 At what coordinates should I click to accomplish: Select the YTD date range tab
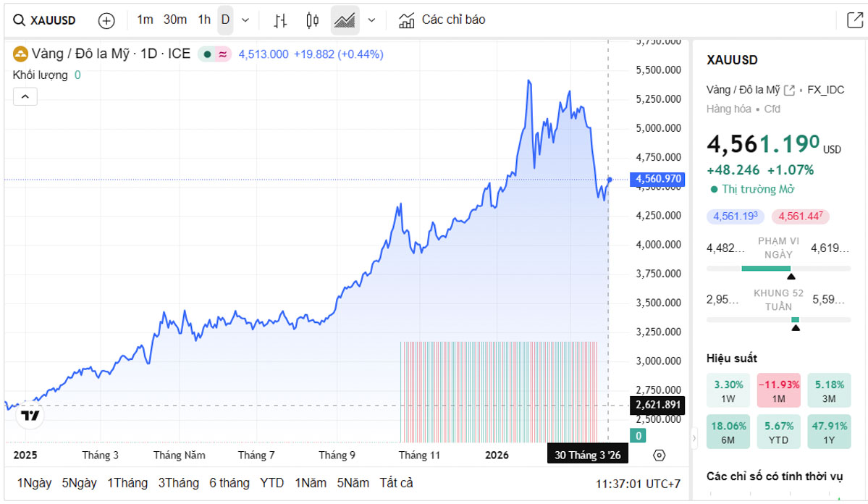click(272, 483)
